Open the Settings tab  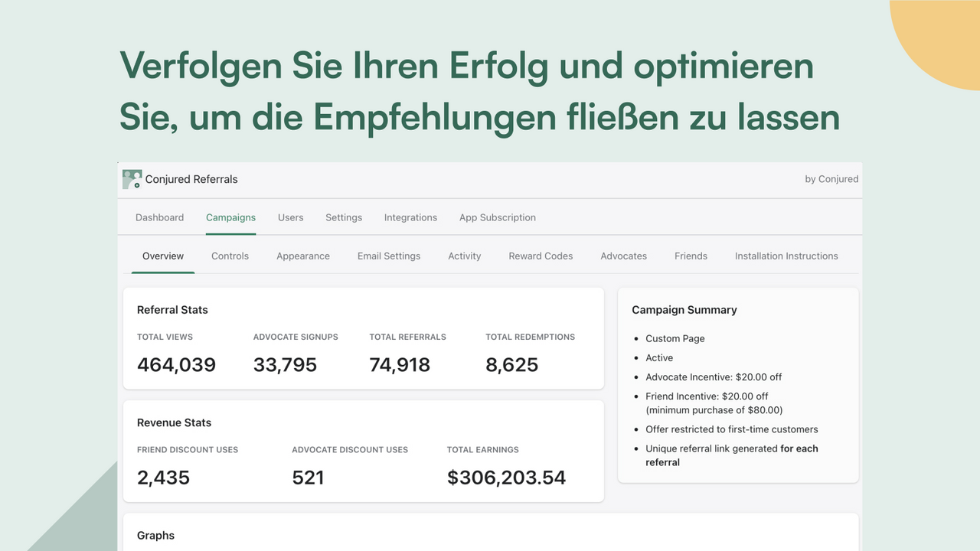click(x=344, y=217)
